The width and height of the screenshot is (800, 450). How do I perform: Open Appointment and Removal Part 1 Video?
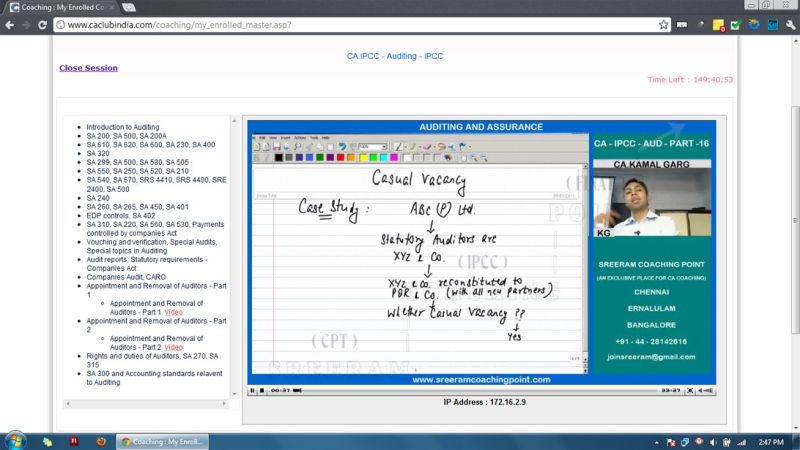click(173, 312)
